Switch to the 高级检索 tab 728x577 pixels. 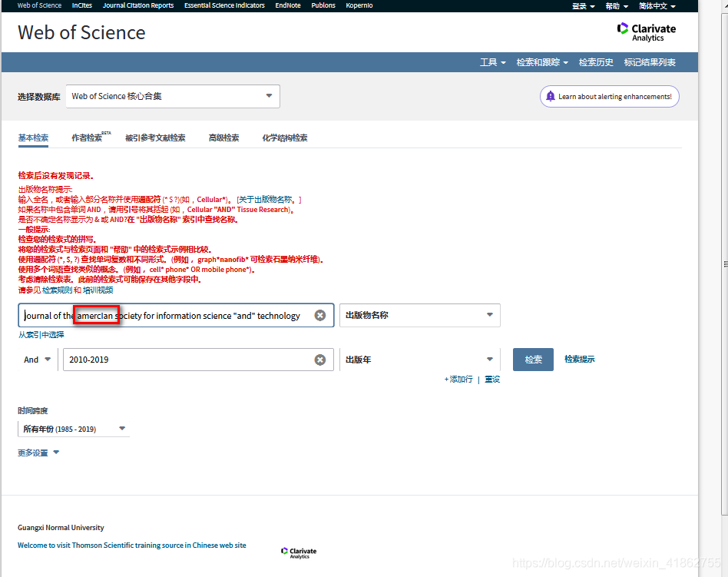pyautogui.click(x=223, y=138)
